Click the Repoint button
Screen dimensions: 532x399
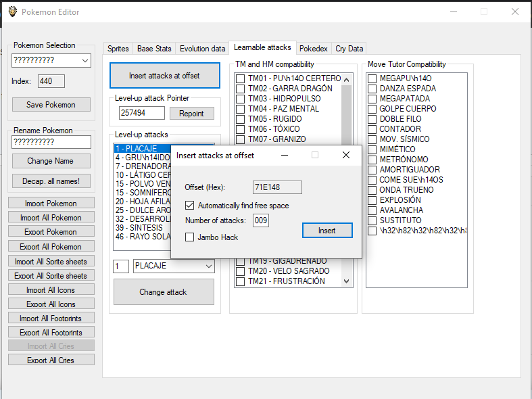click(x=191, y=114)
